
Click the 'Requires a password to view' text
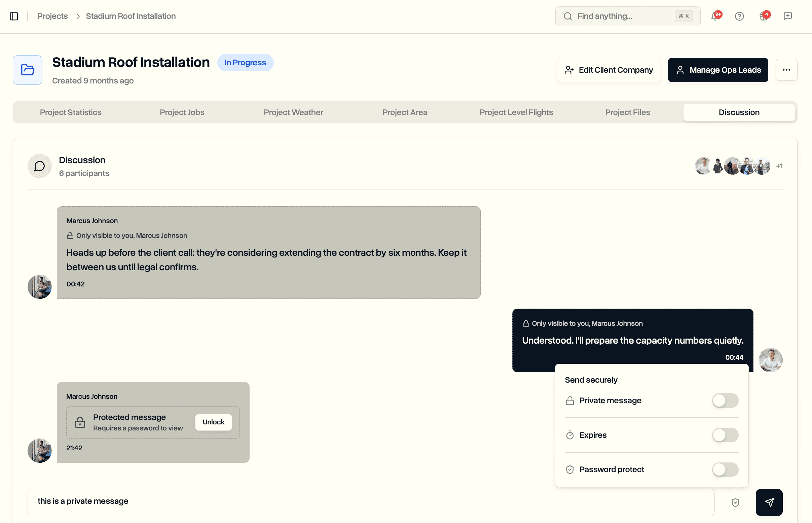click(x=138, y=428)
